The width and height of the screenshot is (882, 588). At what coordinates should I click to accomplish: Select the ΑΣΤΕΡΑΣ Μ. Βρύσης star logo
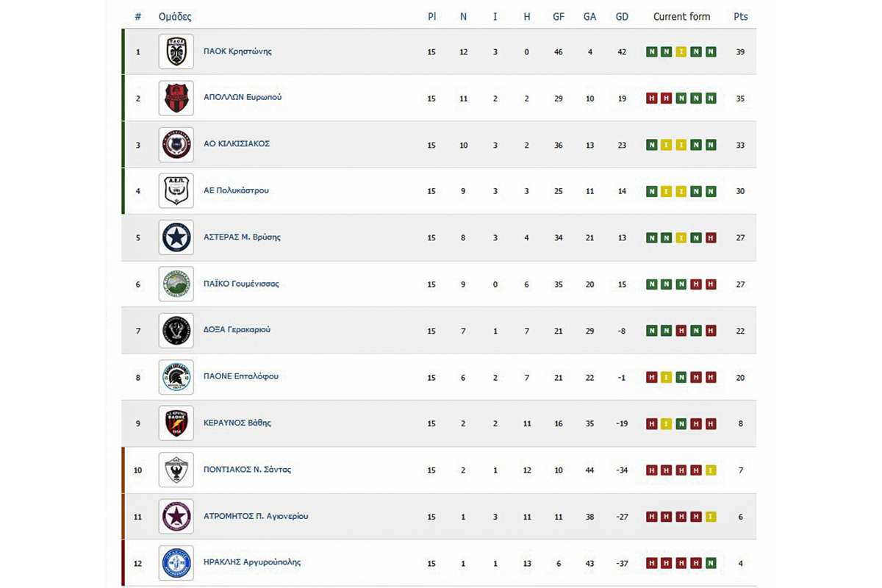176,237
